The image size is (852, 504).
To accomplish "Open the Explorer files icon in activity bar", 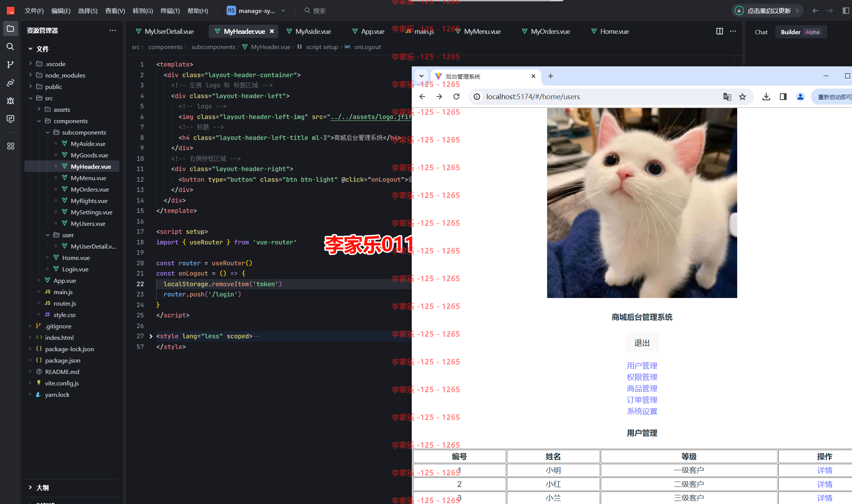I will [10, 29].
